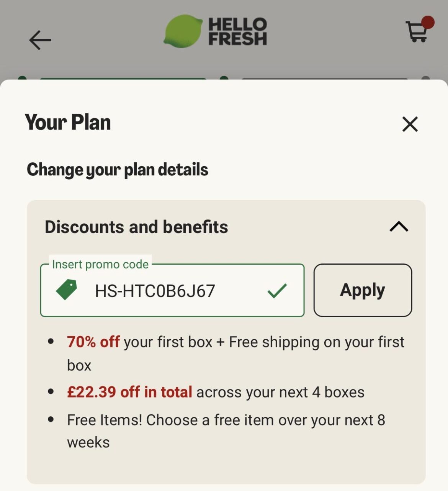Expand the Discounts and benefits header
Image resolution: width=448 pixels, height=491 pixels.
(136, 227)
